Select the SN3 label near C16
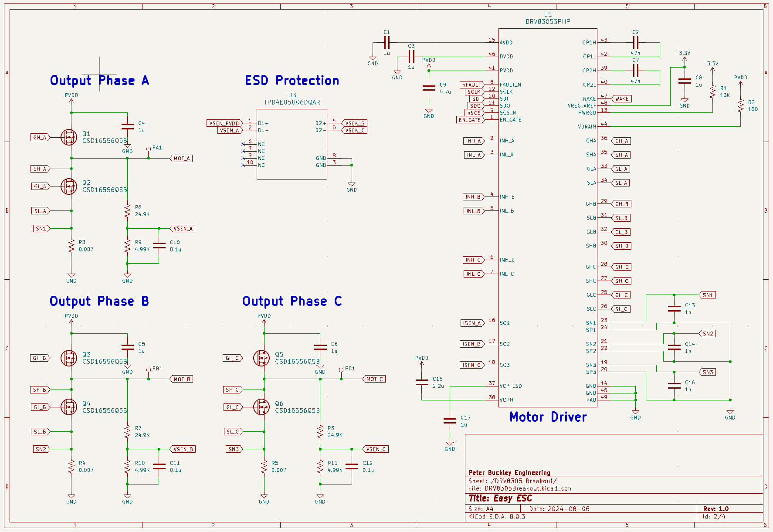Screen dimensions: 773x532 708,372
